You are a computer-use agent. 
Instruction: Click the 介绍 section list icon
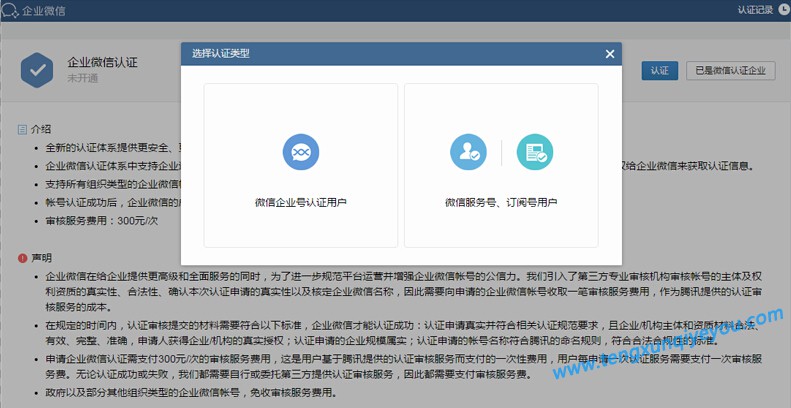[22, 130]
